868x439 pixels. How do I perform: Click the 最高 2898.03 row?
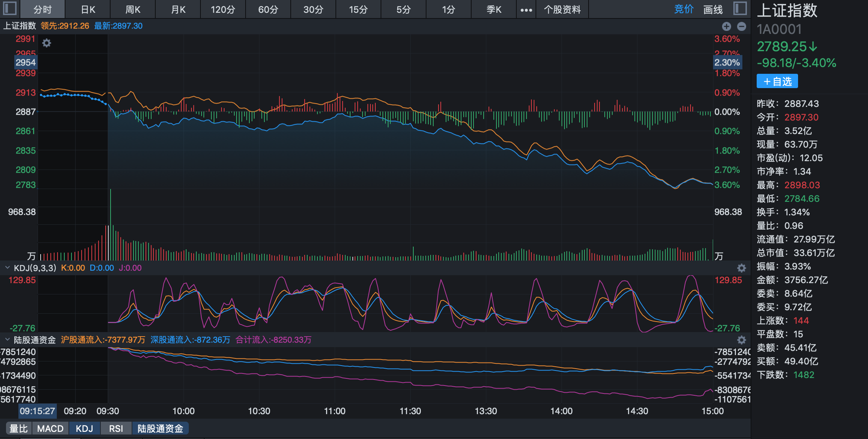[x=788, y=185]
